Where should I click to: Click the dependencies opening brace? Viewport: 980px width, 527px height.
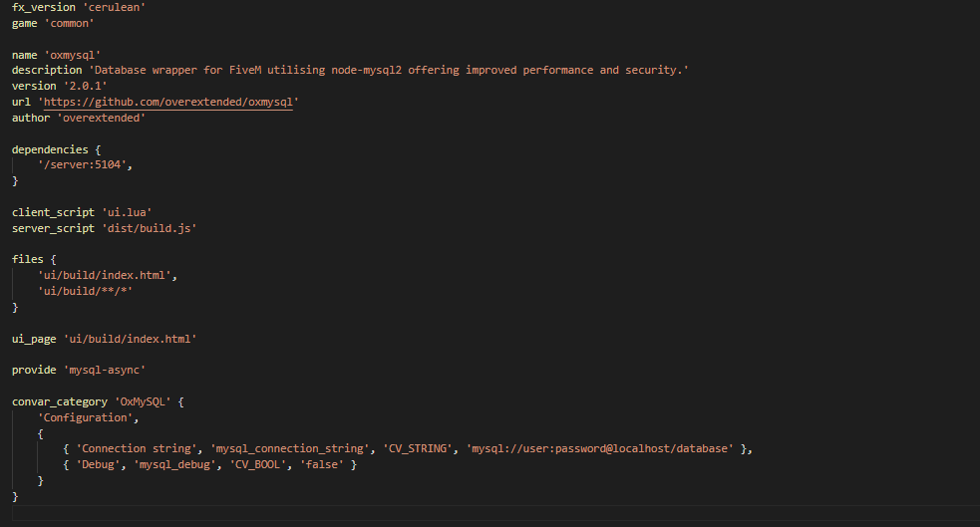[x=98, y=149]
